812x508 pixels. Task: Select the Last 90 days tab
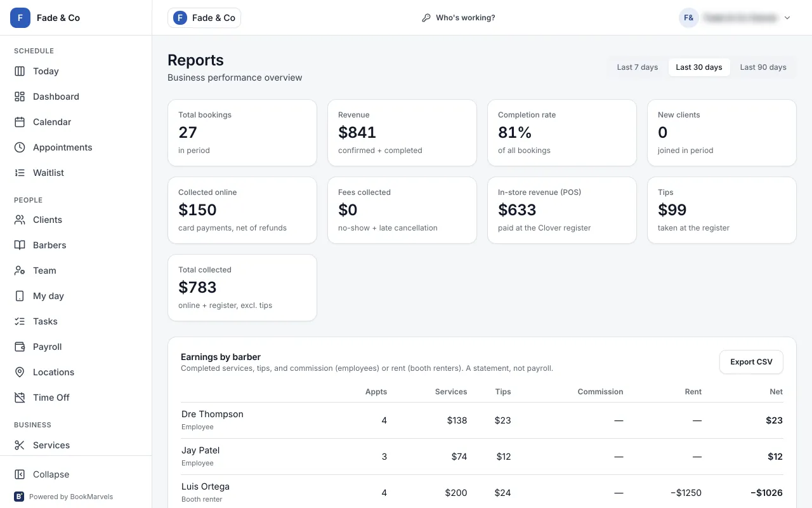pos(763,67)
